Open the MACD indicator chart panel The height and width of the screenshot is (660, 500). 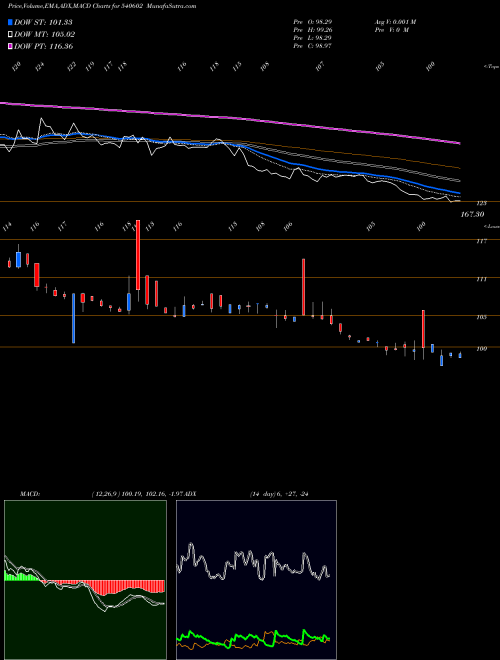coord(85,580)
